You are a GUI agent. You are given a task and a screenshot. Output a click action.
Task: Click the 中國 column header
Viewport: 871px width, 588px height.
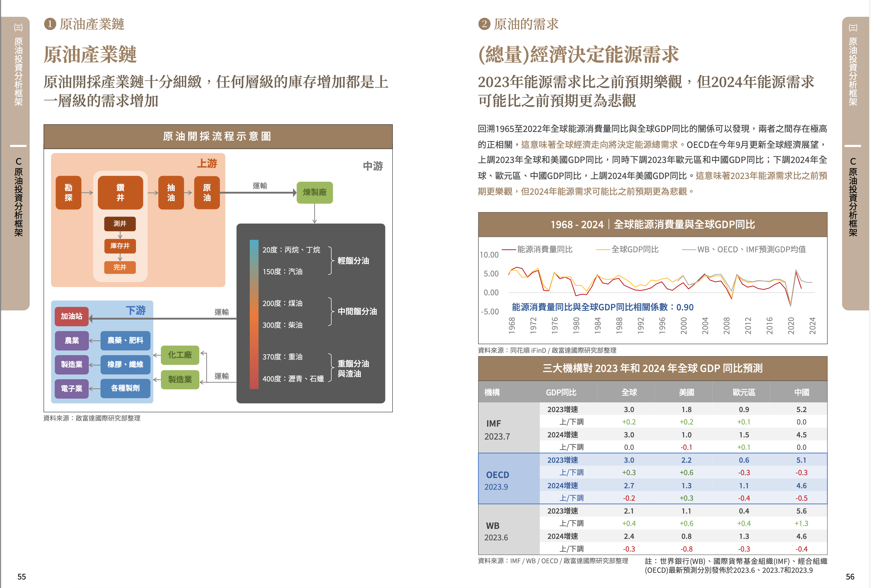pos(801,392)
